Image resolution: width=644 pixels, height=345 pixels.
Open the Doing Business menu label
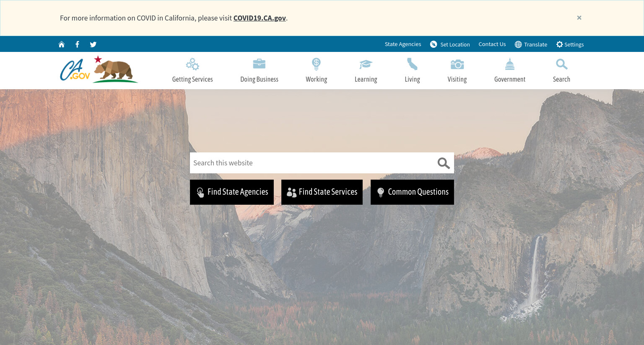tap(259, 79)
